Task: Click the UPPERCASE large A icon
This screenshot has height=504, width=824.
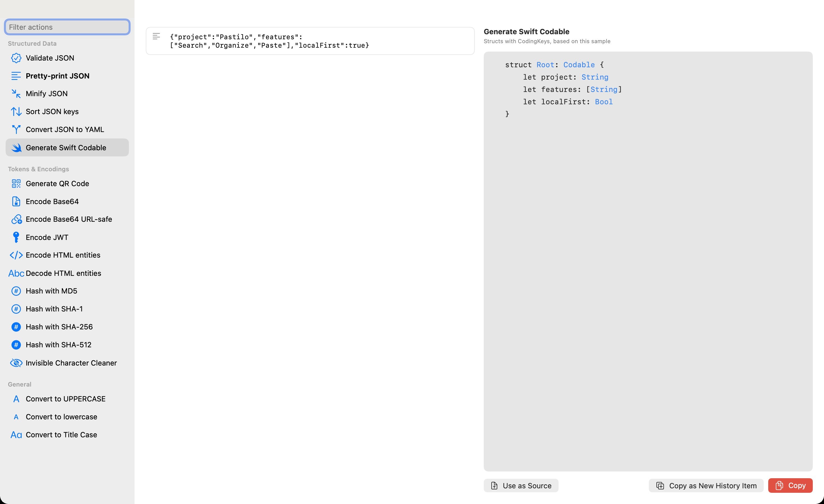Action: (16, 399)
